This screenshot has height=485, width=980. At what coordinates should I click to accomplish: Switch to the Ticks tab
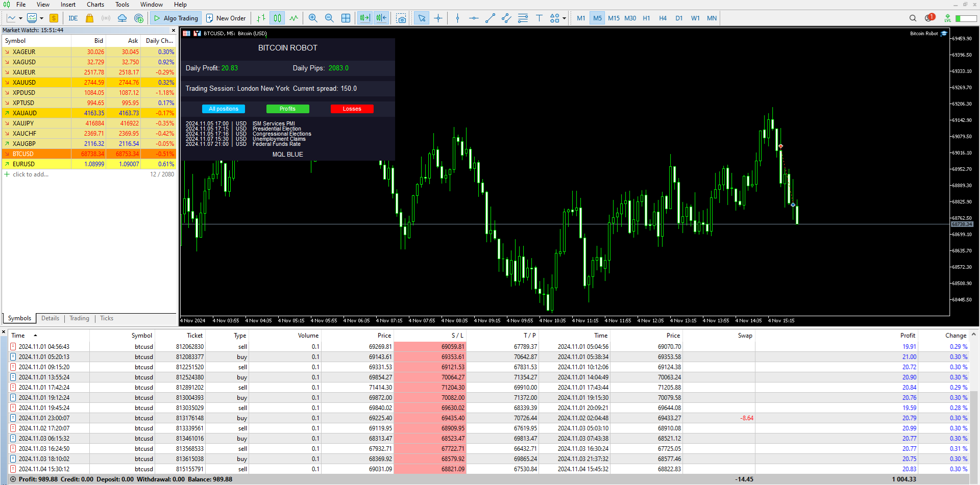coord(107,318)
